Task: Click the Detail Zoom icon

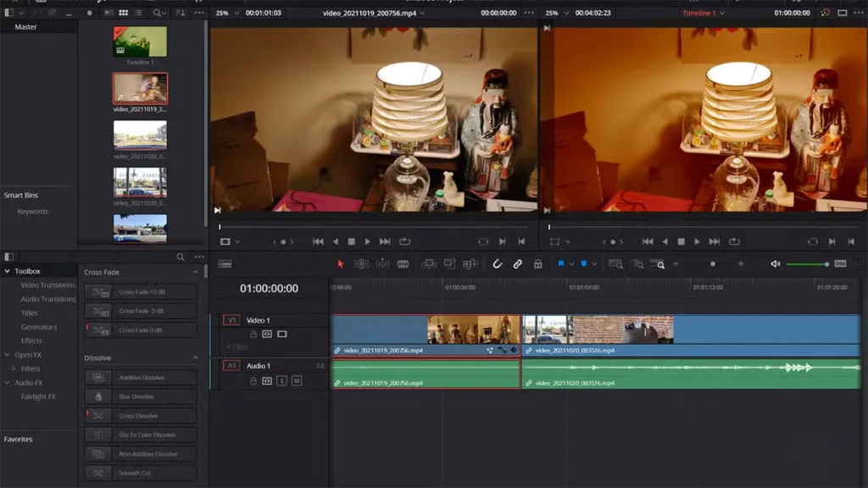Action: click(638, 264)
